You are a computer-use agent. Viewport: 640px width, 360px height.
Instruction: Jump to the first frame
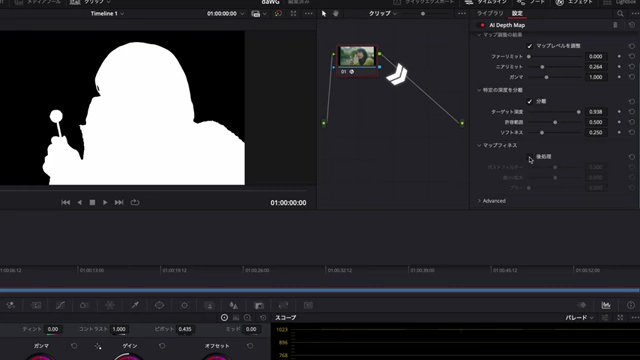(x=65, y=202)
